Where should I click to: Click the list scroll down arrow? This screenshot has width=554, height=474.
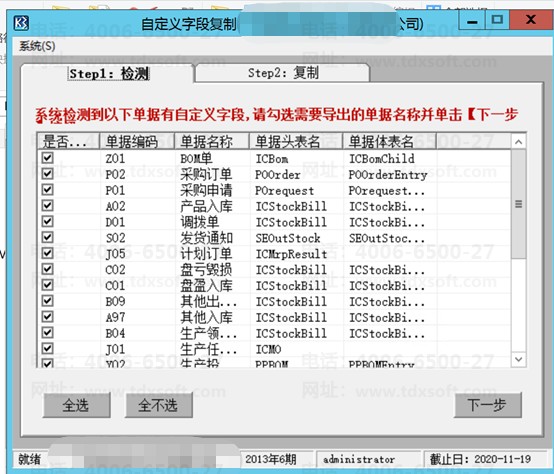[x=518, y=359]
